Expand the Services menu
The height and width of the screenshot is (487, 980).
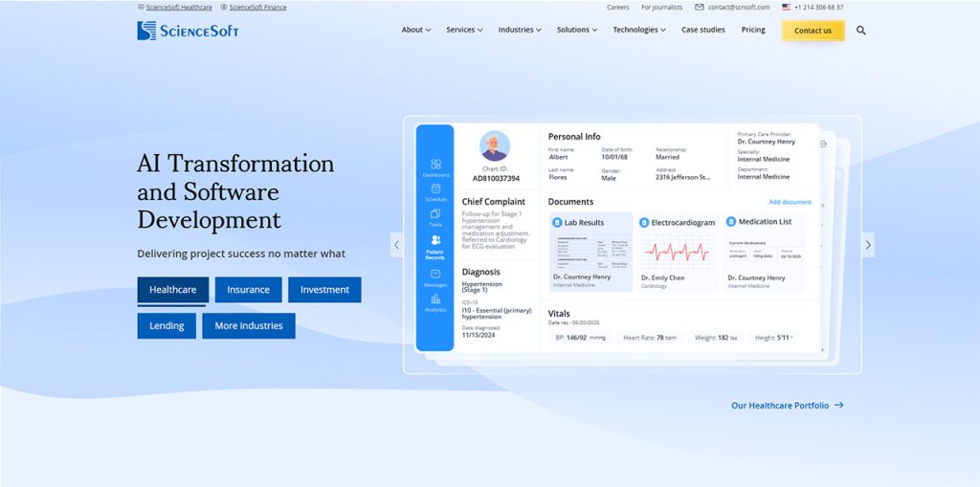[x=464, y=30]
